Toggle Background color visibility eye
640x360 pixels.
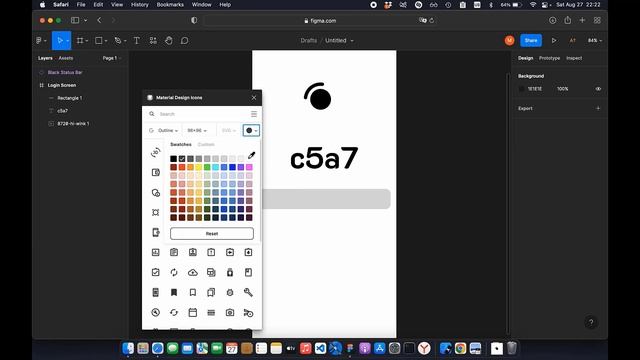point(598,89)
